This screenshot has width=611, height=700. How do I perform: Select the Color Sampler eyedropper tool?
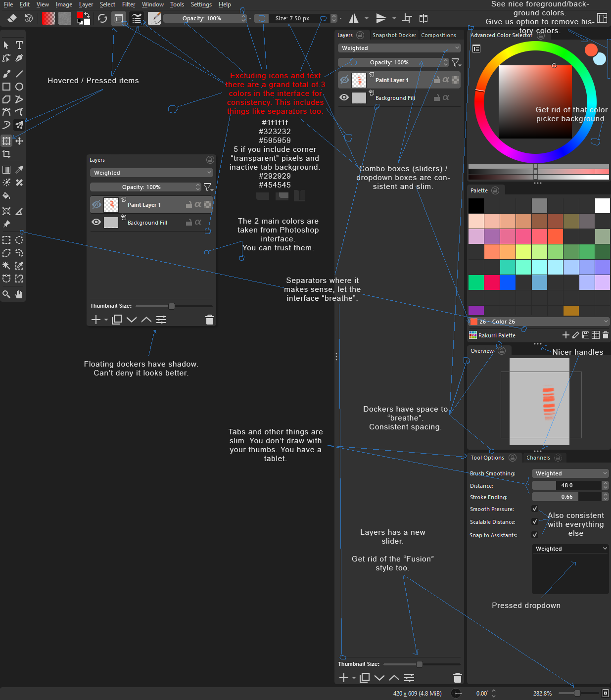tap(19, 170)
